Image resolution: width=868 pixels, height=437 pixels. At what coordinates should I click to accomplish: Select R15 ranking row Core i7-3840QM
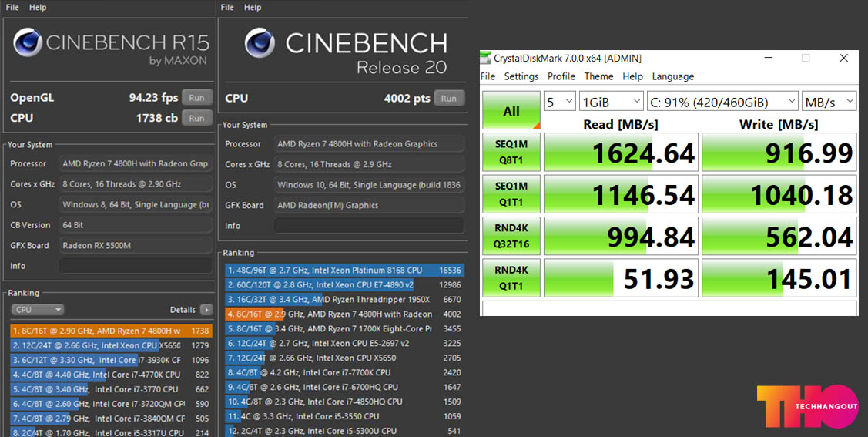(x=111, y=419)
